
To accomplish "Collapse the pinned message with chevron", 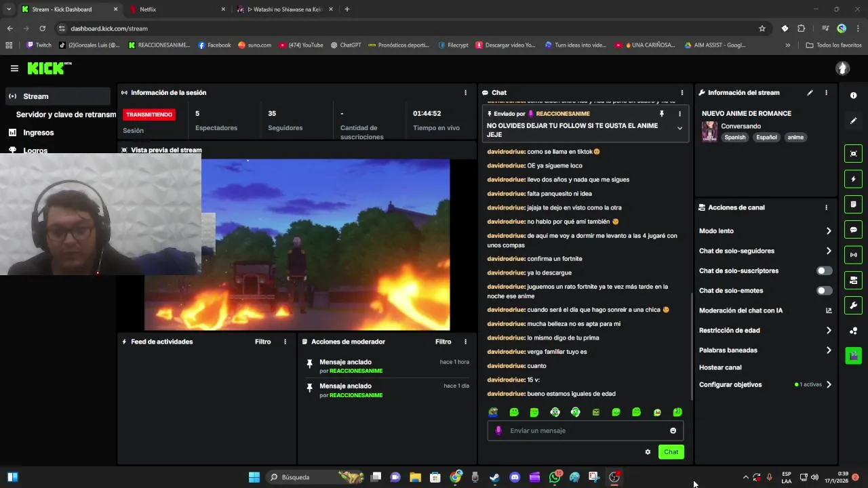I will tap(679, 128).
